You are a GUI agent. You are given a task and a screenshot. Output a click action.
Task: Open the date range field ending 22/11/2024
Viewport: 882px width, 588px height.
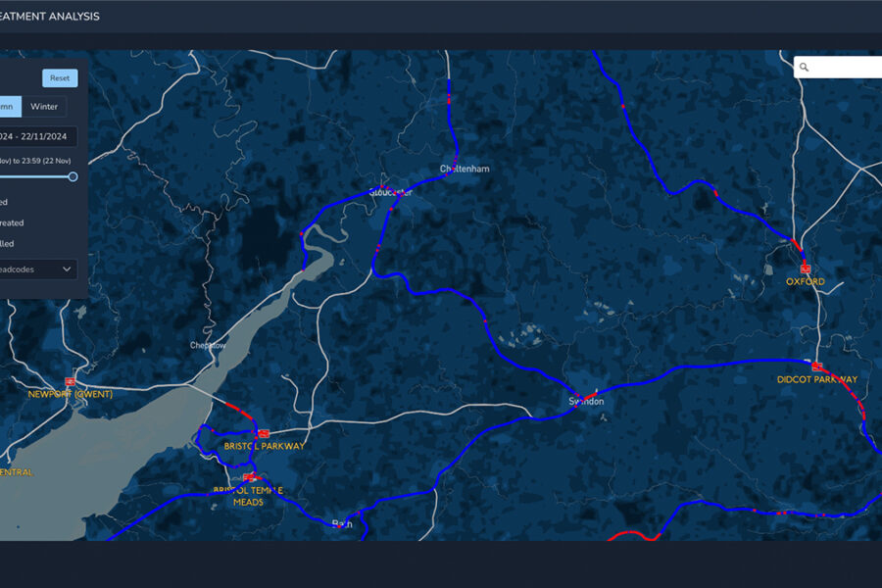[37, 136]
